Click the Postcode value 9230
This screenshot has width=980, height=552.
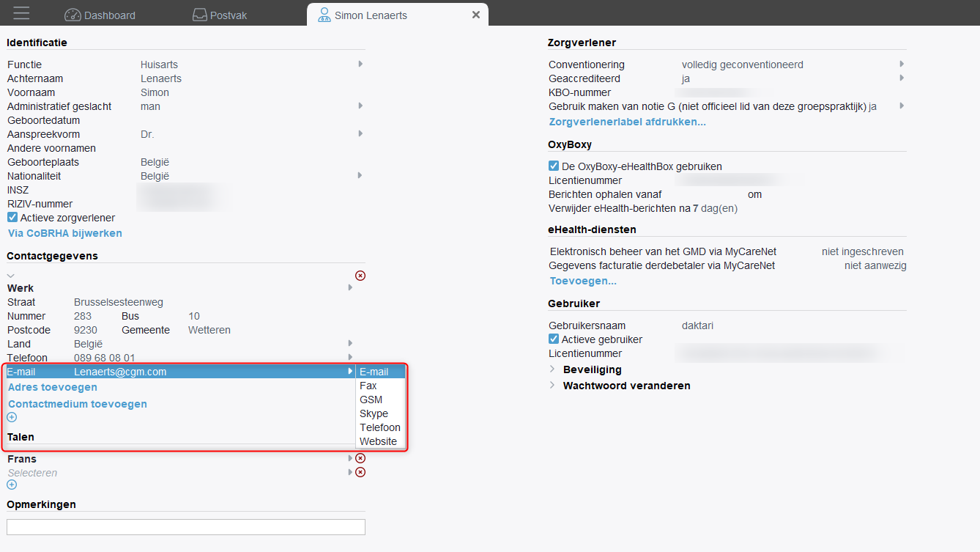tap(86, 330)
